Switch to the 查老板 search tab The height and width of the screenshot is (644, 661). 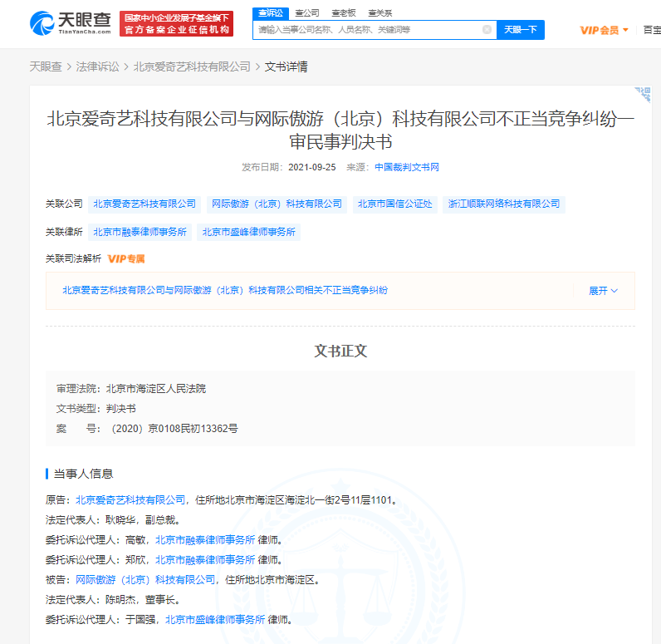pyautogui.click(x=344, y=13)
